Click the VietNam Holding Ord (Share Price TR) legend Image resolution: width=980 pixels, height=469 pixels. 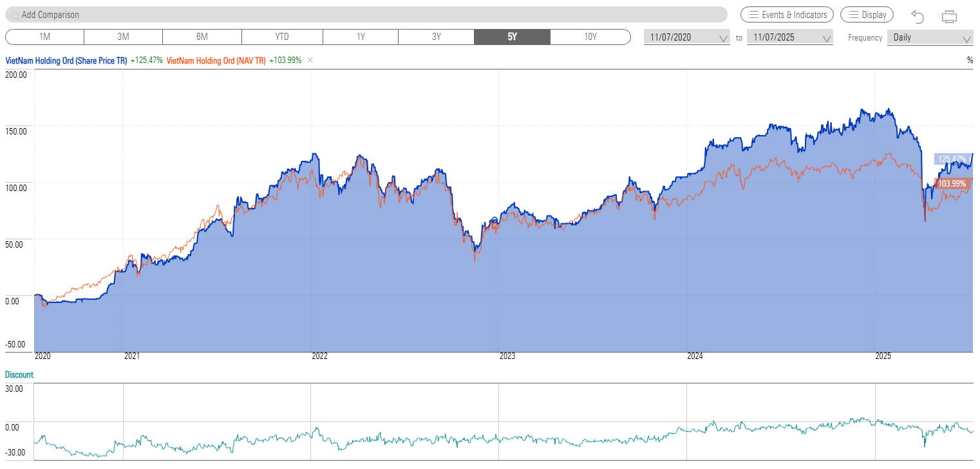pos(66,60)
